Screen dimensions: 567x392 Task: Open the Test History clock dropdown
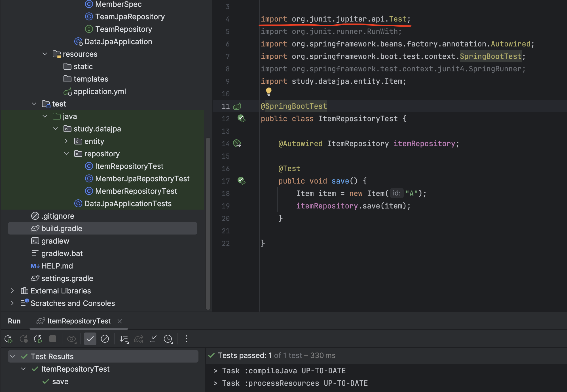(168, 339)
